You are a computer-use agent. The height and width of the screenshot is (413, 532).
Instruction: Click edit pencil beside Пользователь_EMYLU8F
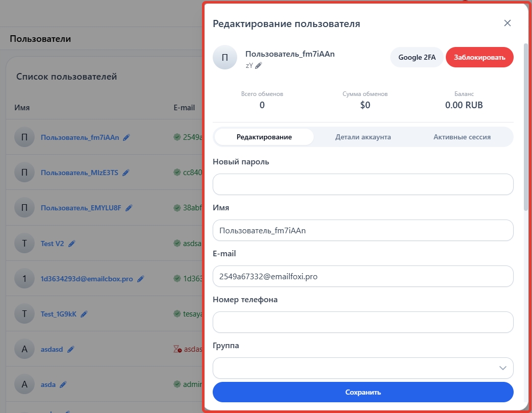129,208
